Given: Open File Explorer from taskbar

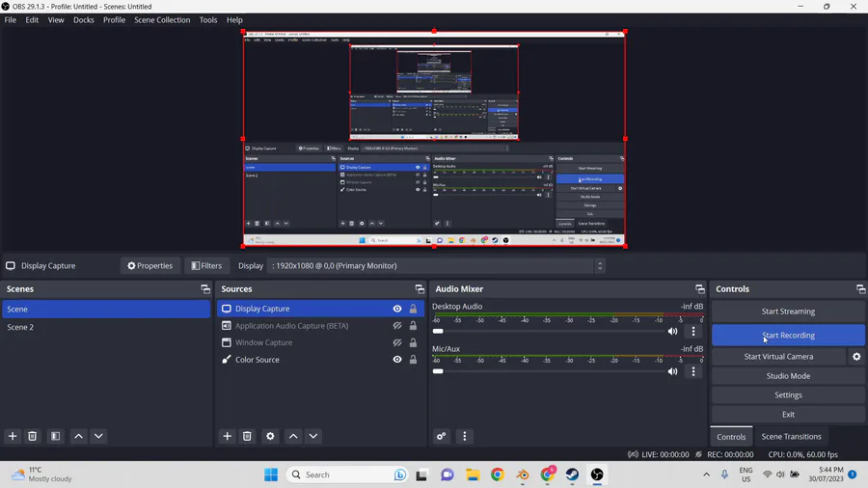Looking at the screenshot, I should point(473,474).
